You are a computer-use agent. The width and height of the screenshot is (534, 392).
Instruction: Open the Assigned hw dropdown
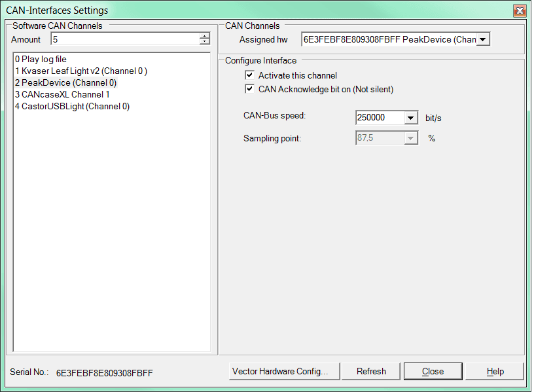[x=483, y=39]
